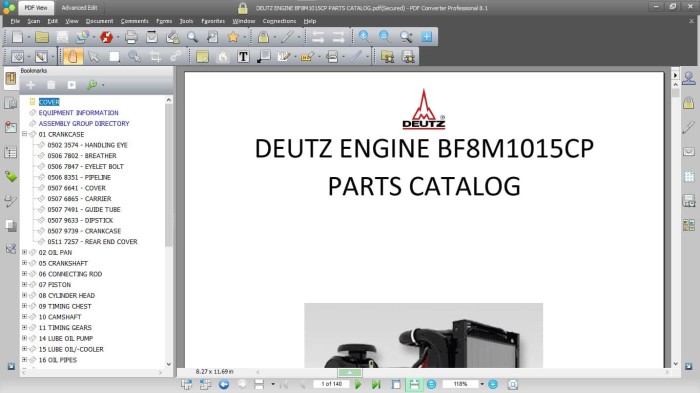Viewport: 700px width, 393px height.
Task: Open the EQUIPMENT INFORMATION bookmark
Action: (79, 113)
